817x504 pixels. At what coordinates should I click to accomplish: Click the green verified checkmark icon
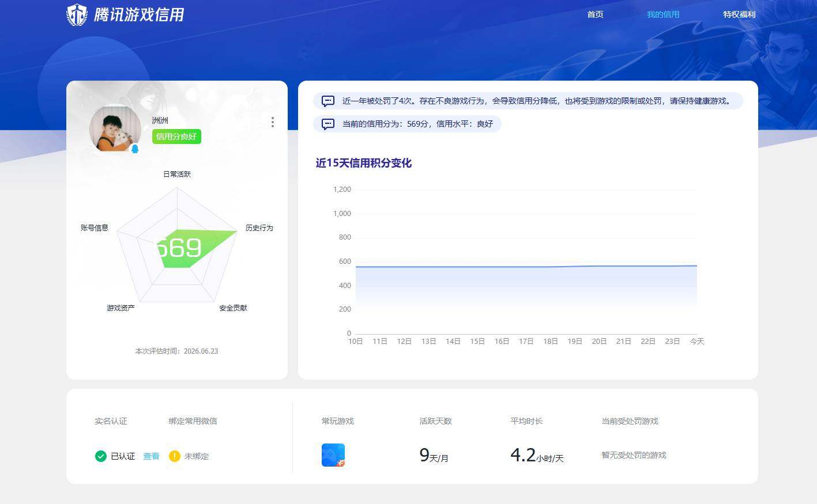point(101,456)
